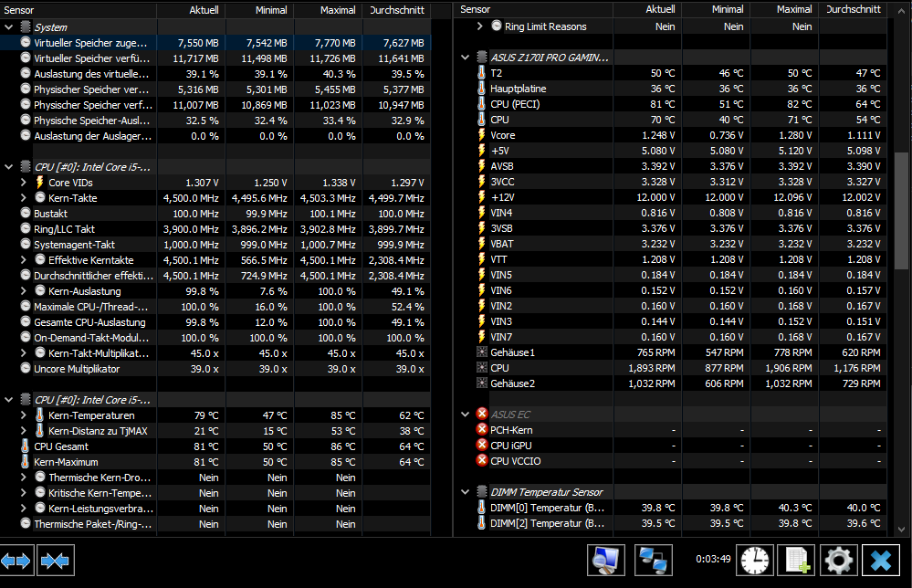Open the monitor display settings icon
Image resolution: width=912 pixels, height=588 pixels.
coord(606,560)
